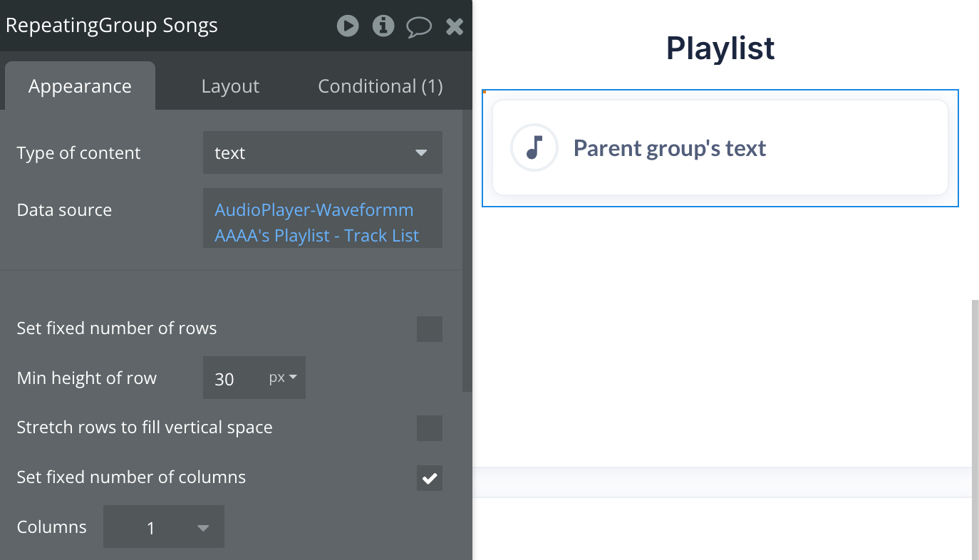Uncheck Set fixed number of columns

pyautogui.click(x=430, y=478)
